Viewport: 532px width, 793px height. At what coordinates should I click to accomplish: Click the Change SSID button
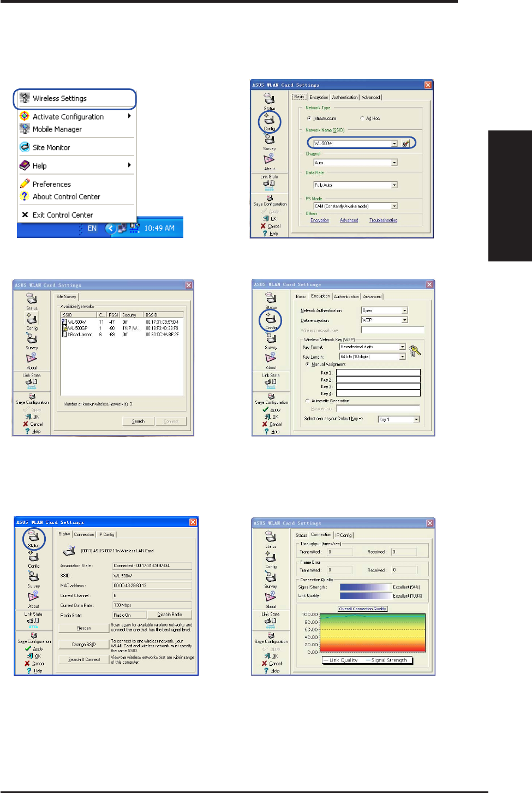(84, 645)
